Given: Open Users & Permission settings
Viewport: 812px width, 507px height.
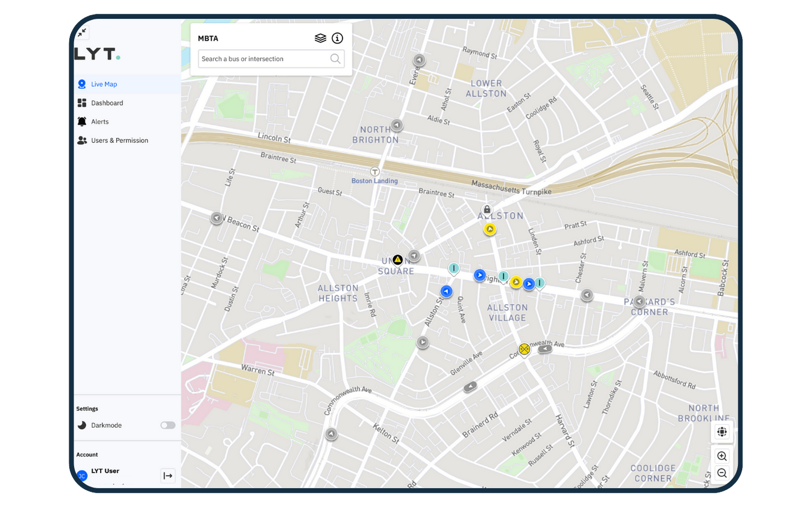Looking at the screenshot, I should click(120, 140).
